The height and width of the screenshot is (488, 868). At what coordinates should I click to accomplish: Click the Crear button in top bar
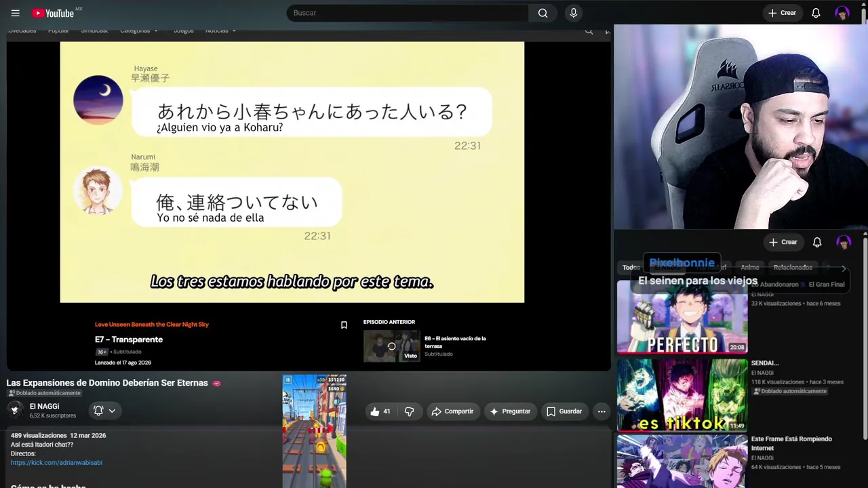click(783, 13)
